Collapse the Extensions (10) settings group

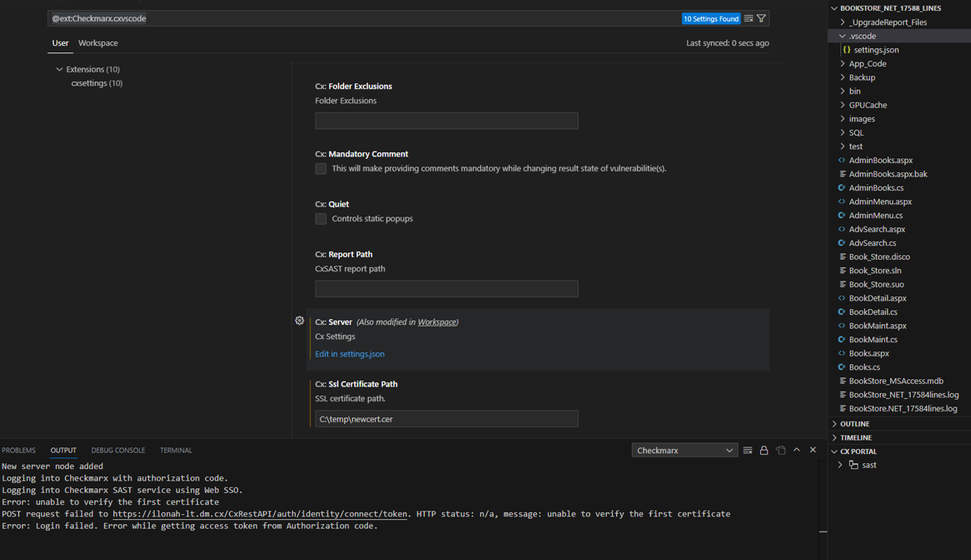pos(60,70)
